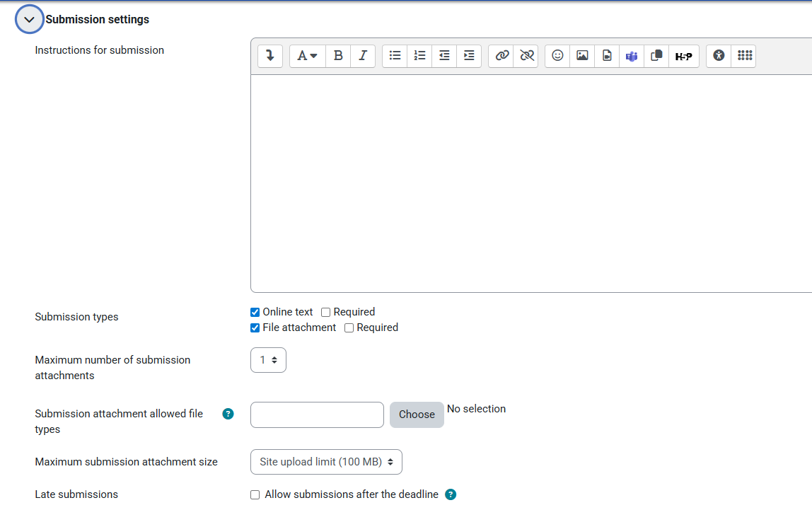Click the unlink icon
The image size is (812, 510).
(527, 56)
